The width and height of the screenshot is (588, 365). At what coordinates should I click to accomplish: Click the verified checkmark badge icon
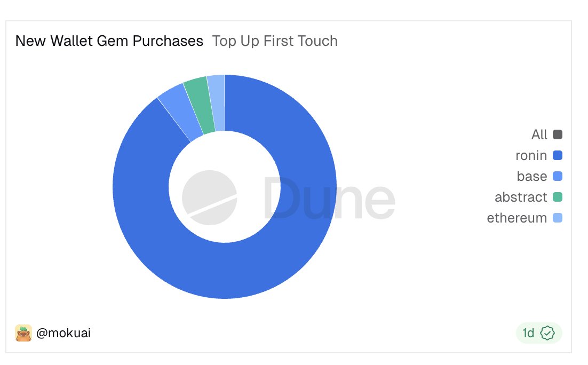click(x=547, y=333)
